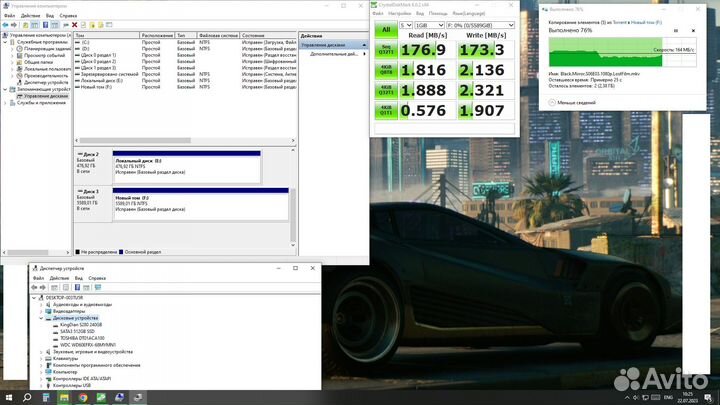
Task: Select Новый том (F:) partition in Диск 3
Action: pos(201,204)
